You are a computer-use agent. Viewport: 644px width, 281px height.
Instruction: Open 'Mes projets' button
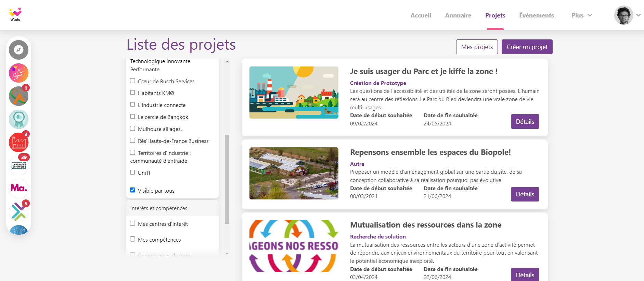click(x=477, y=47)
